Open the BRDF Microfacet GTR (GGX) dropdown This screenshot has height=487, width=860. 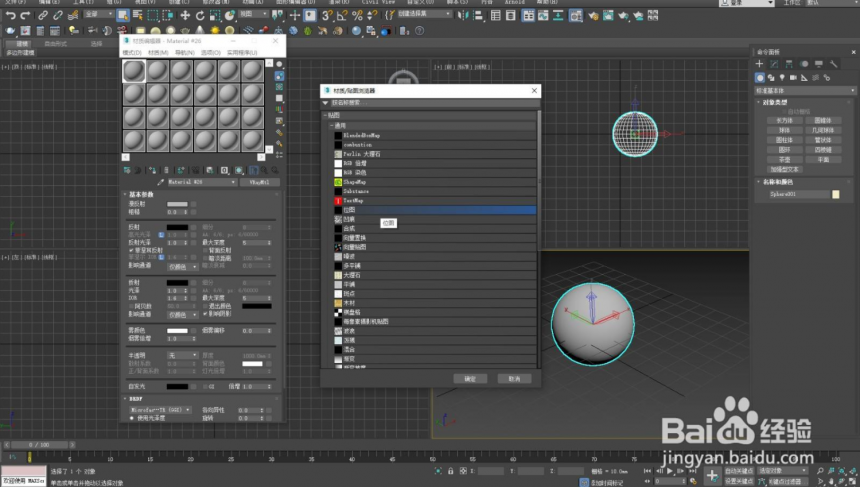point(160,410)
